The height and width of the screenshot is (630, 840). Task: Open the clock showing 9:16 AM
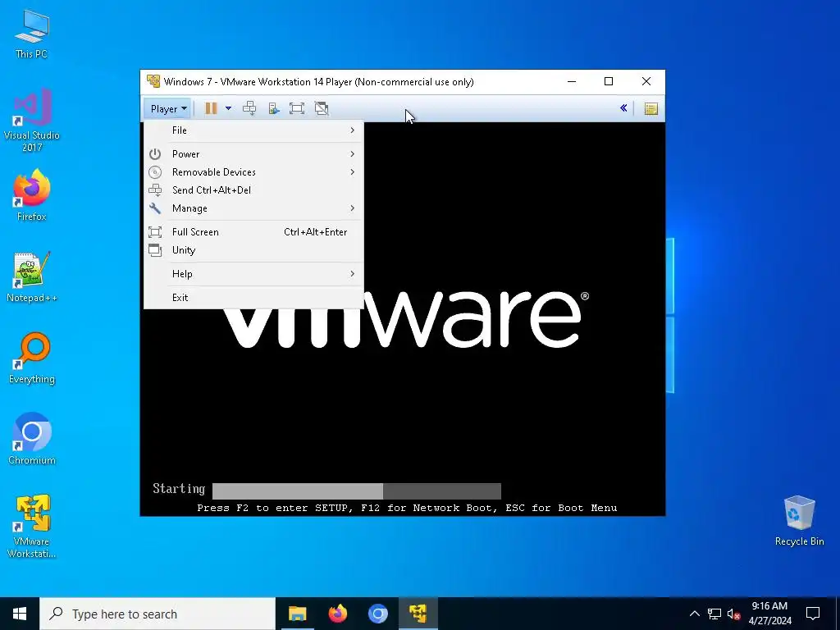(x=769, y=614)
